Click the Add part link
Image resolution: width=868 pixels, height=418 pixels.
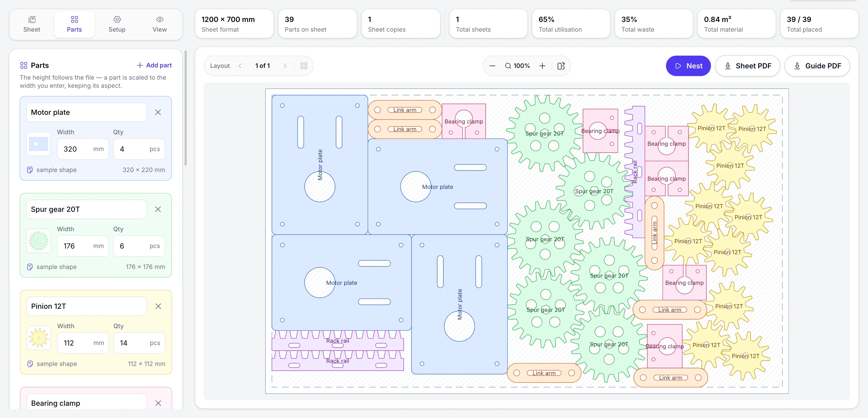(154, 65)
